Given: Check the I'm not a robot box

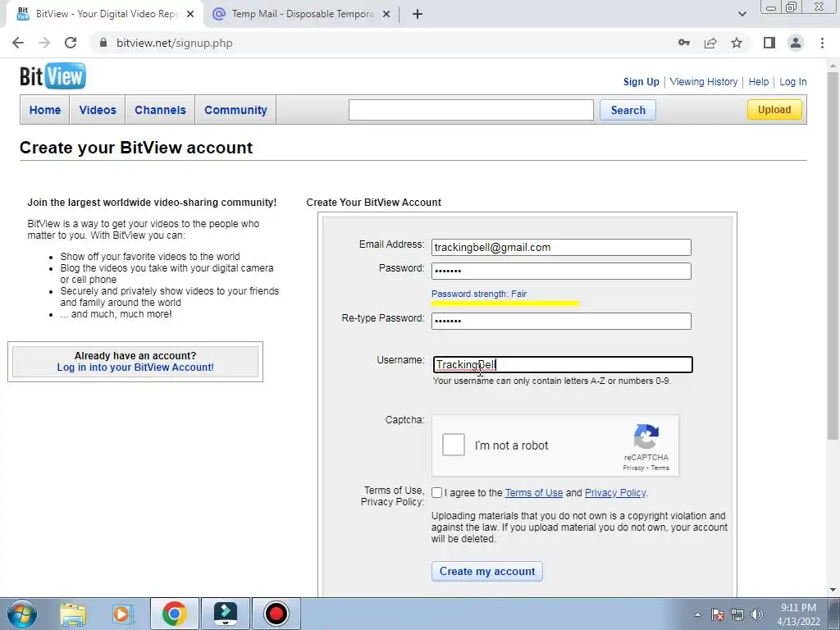Looking at the screenshot, I should pyautogui.click(x=453, y=445).
